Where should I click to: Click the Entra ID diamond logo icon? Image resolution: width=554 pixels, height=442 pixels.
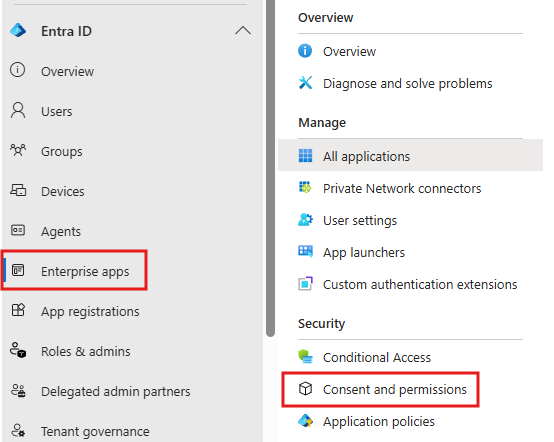click(18, 30)
